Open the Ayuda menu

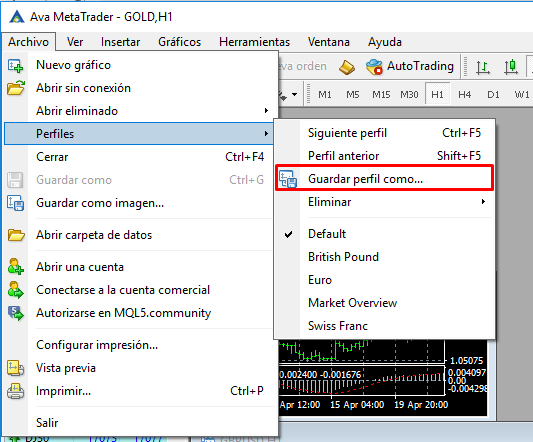384,42
